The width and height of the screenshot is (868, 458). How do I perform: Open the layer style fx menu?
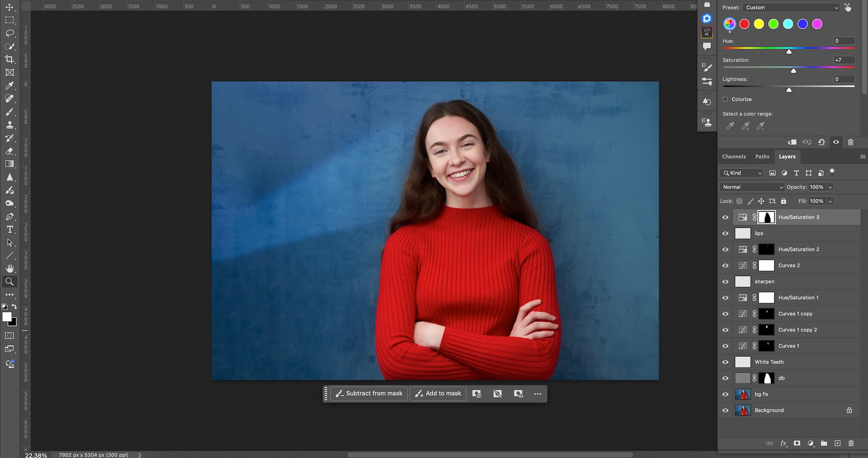[783, 443]
